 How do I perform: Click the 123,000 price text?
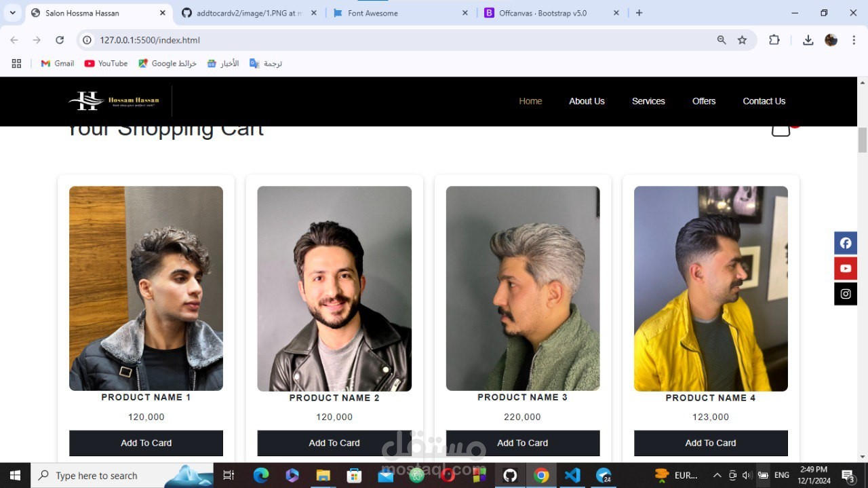[x=711, y=417]
